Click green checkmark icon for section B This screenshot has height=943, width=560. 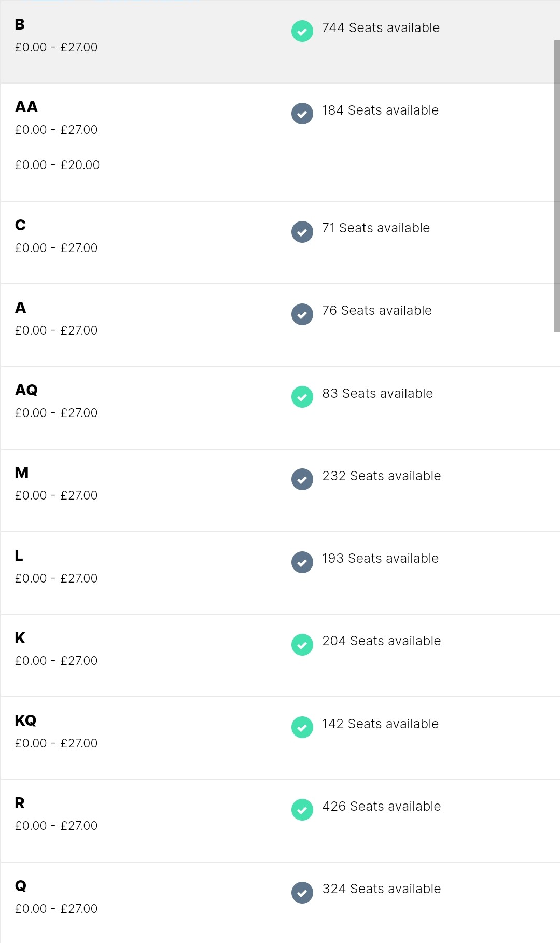[302, 31]
